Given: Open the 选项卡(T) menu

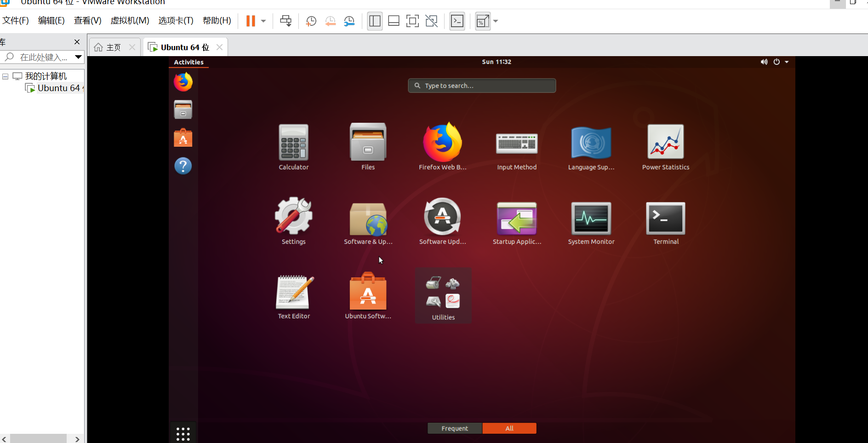Looking at the screenshot, I should coord(176,21).
